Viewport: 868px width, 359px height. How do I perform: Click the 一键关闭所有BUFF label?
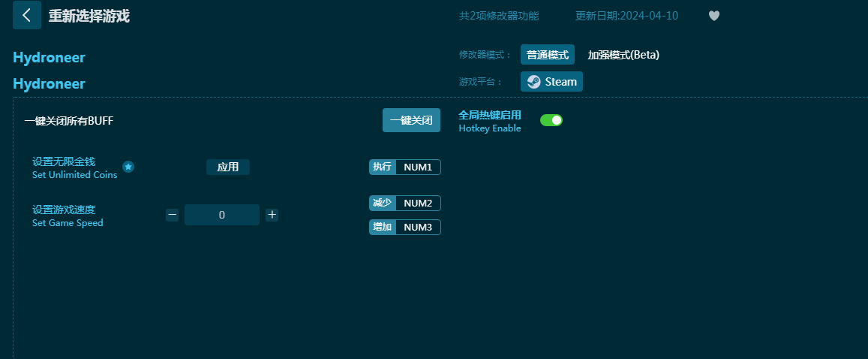(x=68, y=120)
